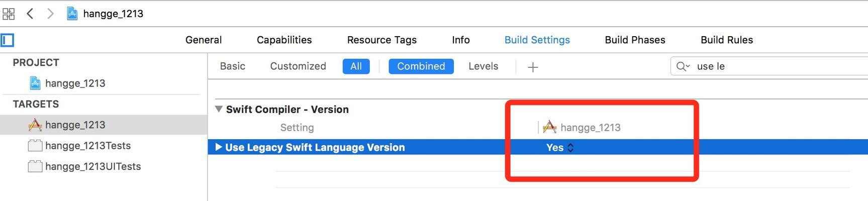Show Basic build settings filter

pos(233,66)
